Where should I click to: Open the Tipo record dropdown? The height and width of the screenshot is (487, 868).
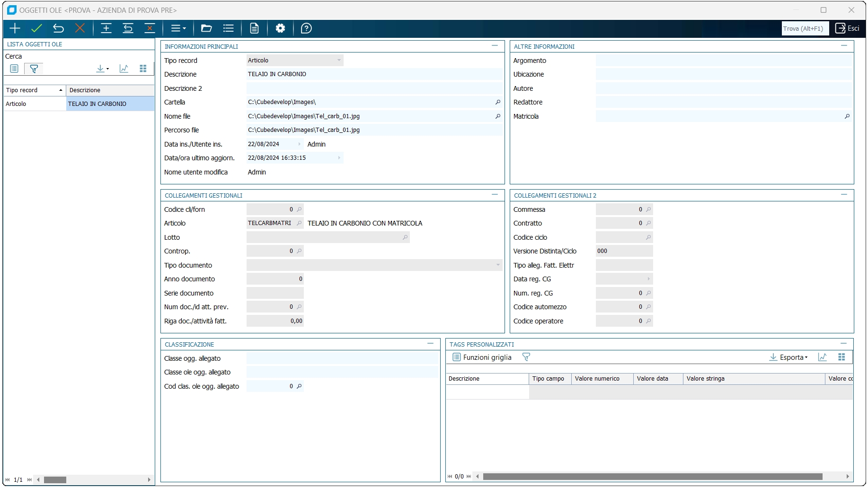point(339,61)
